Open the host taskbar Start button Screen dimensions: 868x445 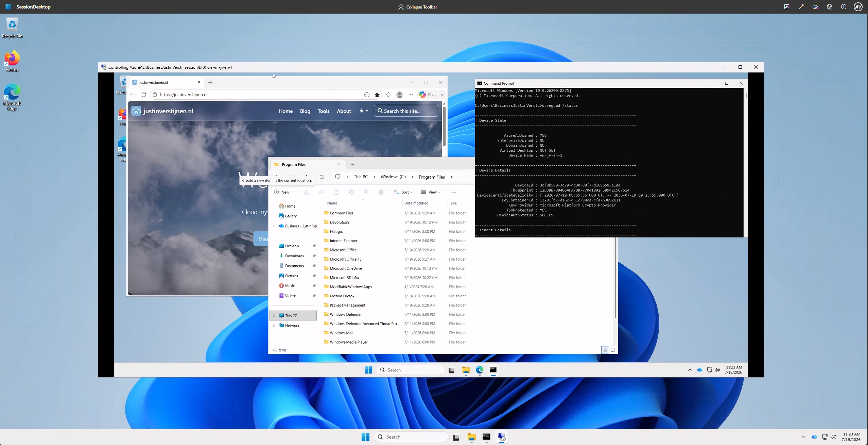(365, 437)
